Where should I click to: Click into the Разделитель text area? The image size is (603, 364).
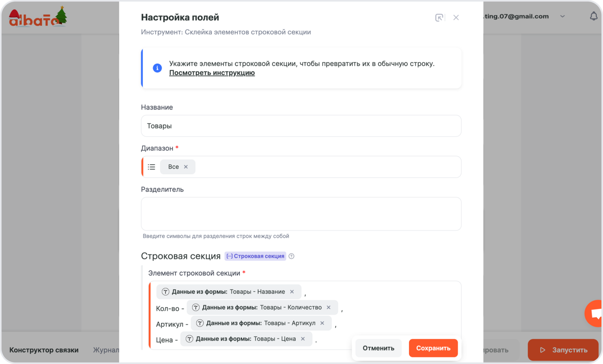point(301,214)
